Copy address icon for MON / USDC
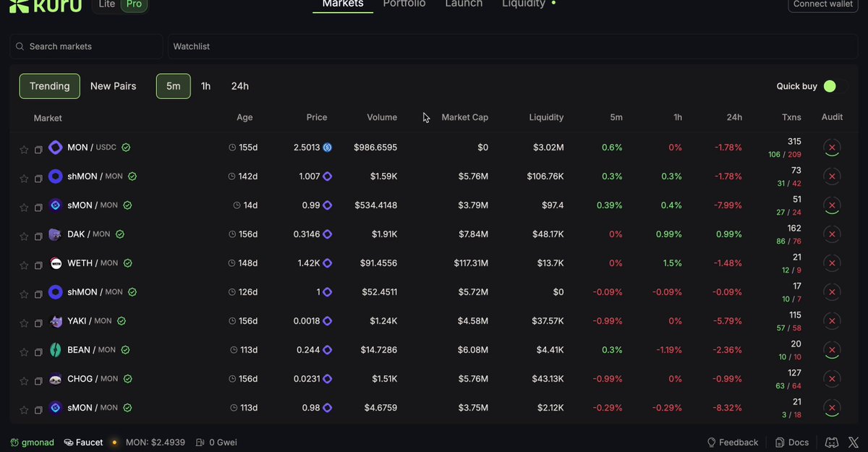This screenshot has width=868, height=452. pos(38,149)
